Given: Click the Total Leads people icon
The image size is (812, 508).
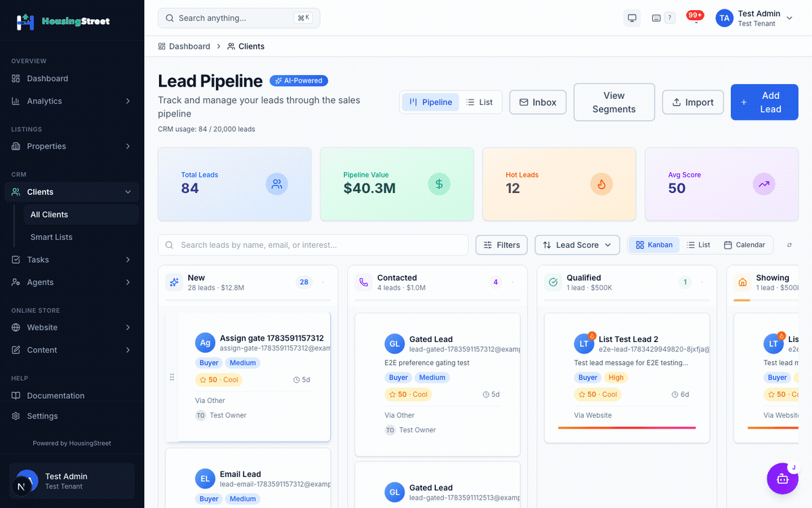Looking at the screenshot, I should click(277, 184).
